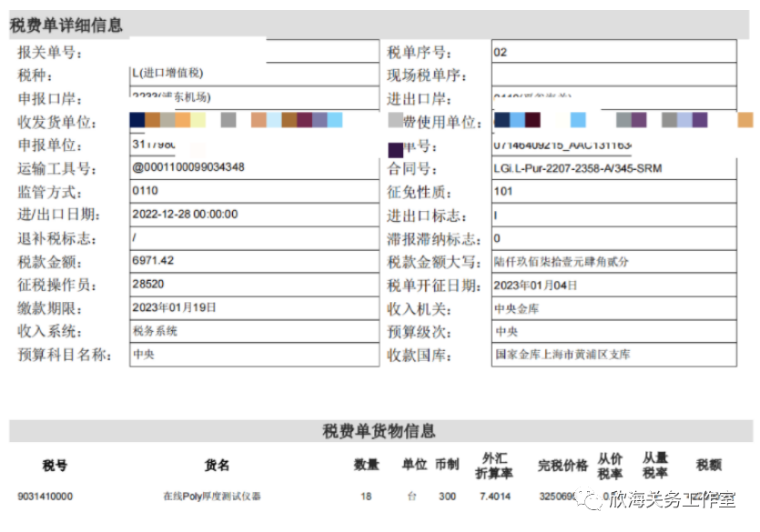The width and height of the screenshot is (760, 532).
Task: Click the 合同号 field showing LGi.L-Pur-2207-2358
Action: click(610, 168)
